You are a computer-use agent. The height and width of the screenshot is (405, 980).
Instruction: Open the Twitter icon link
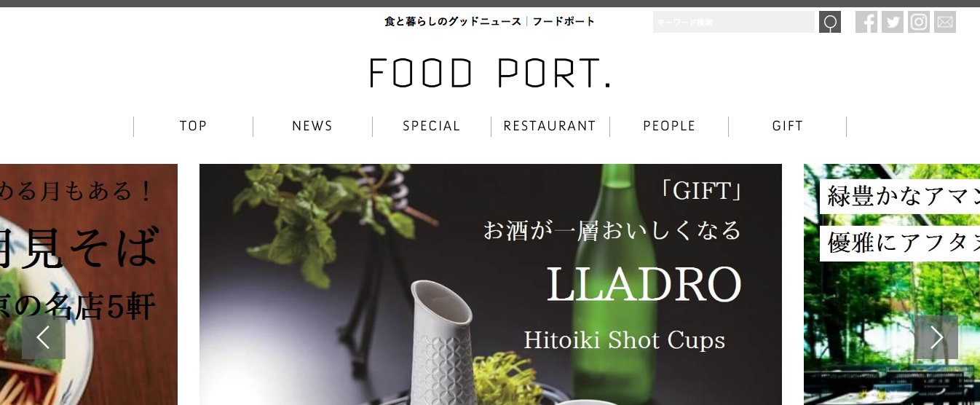point(893,22)
